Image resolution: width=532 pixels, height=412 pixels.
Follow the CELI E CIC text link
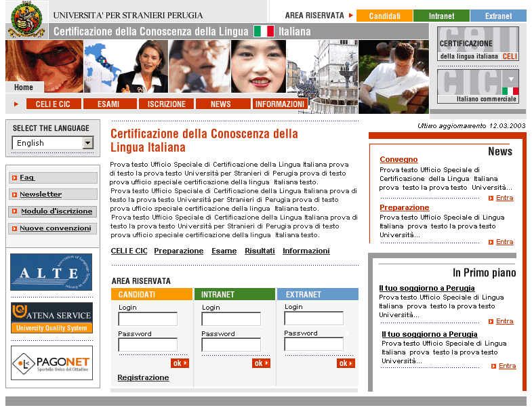click(x=129, y=251)
